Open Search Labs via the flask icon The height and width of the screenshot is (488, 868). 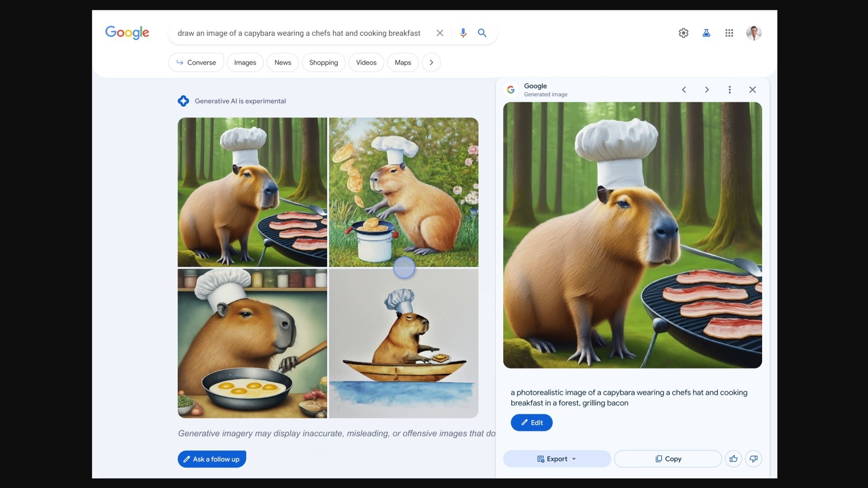pyautogui.click(x=706, y=33)
